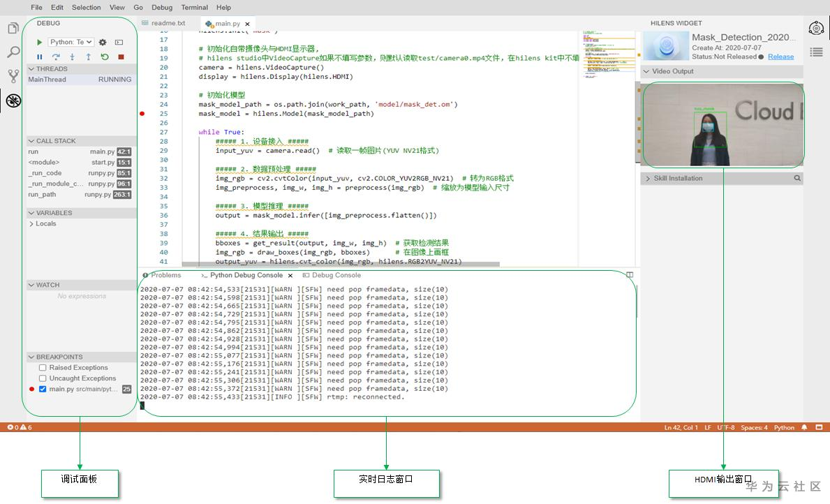Open the Debug menu
Viewport: 830px width, 504px height.
tap(161, 7)
